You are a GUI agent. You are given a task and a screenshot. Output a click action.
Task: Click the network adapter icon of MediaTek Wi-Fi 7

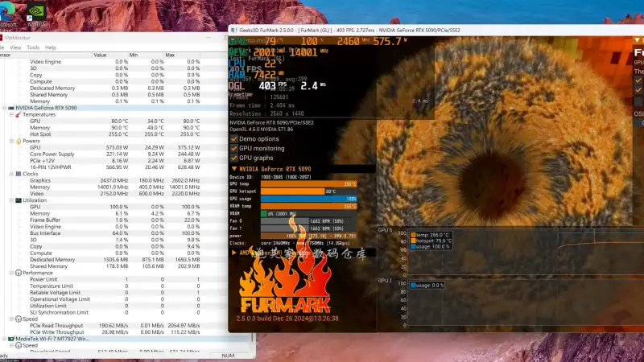(x=11, y=339)
